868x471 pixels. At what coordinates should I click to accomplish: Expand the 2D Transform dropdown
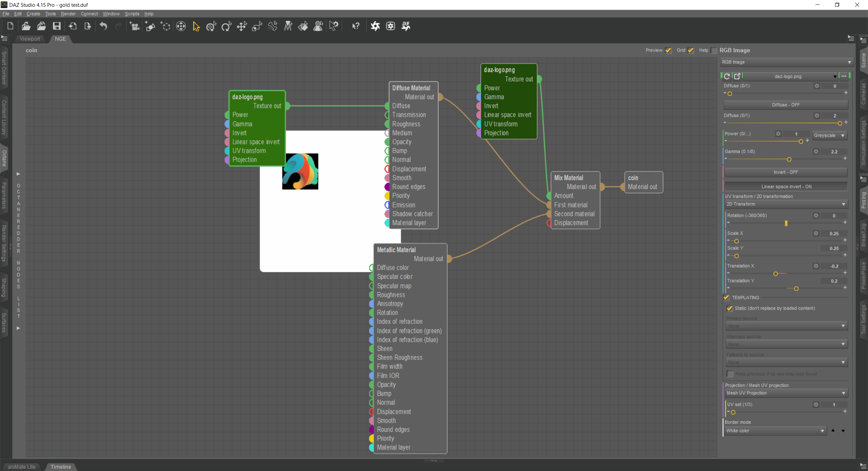786,204
